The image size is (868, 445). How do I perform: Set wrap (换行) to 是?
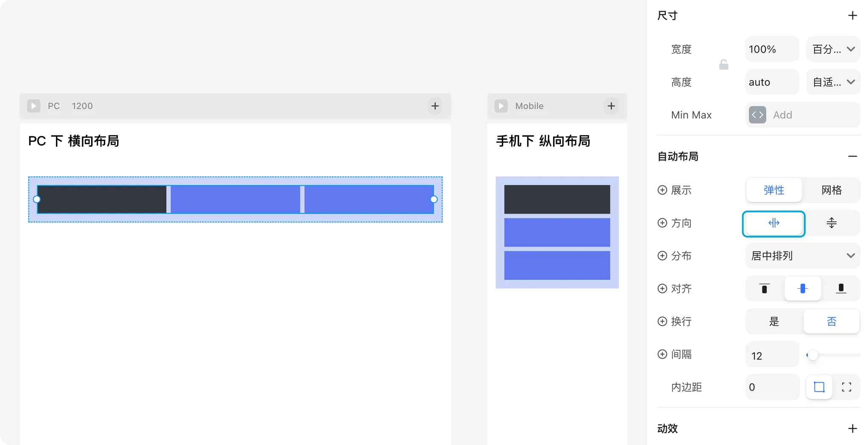click(774, 321)
